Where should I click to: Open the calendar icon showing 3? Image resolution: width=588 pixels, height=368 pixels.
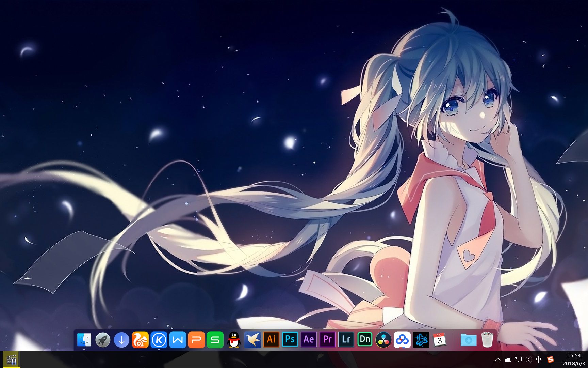click(439, 340)
